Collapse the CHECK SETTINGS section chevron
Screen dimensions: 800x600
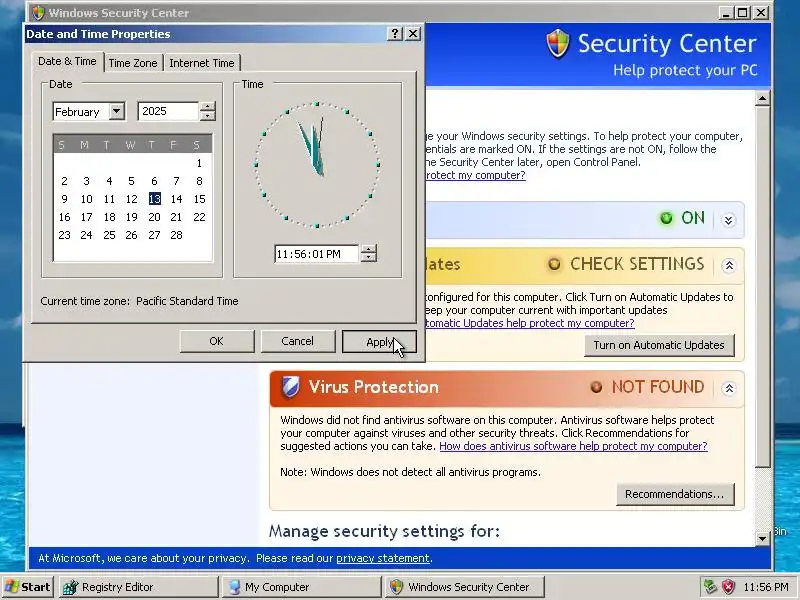point(729,265)
